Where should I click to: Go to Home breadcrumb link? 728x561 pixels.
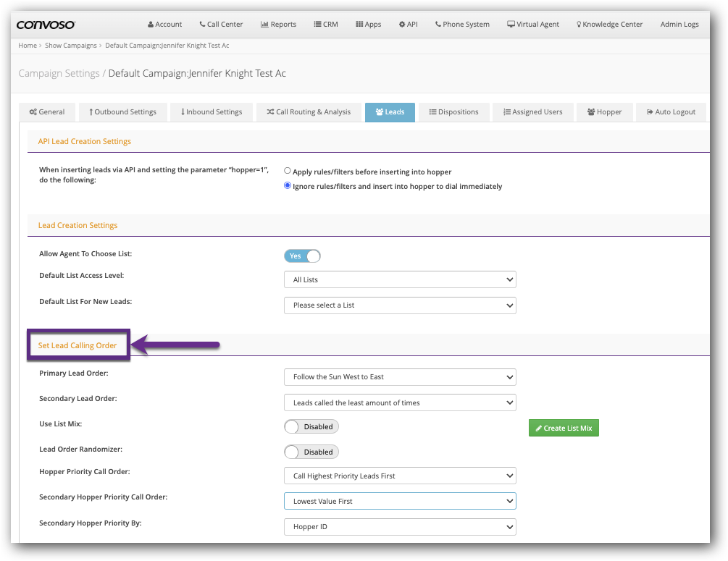[x=28, y=46]
